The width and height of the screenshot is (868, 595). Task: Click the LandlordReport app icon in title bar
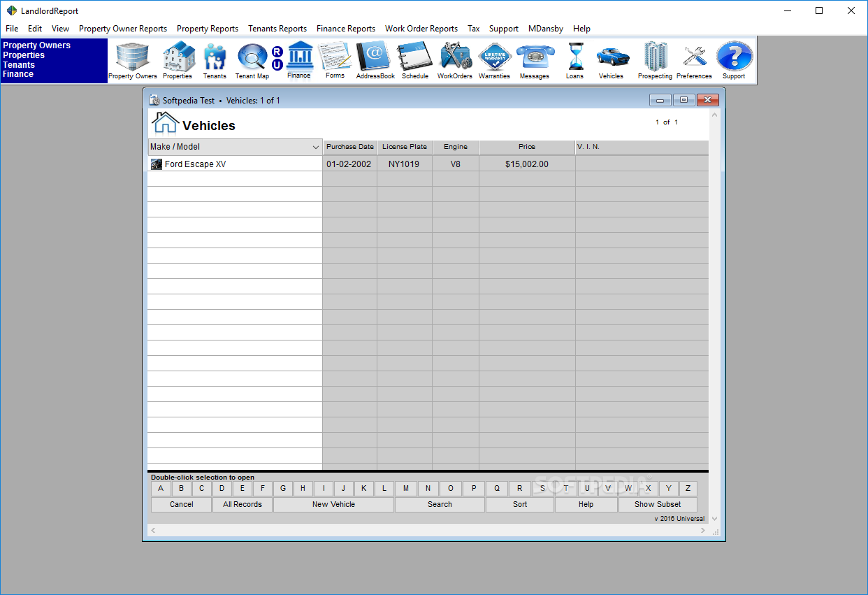click(12, 10)
